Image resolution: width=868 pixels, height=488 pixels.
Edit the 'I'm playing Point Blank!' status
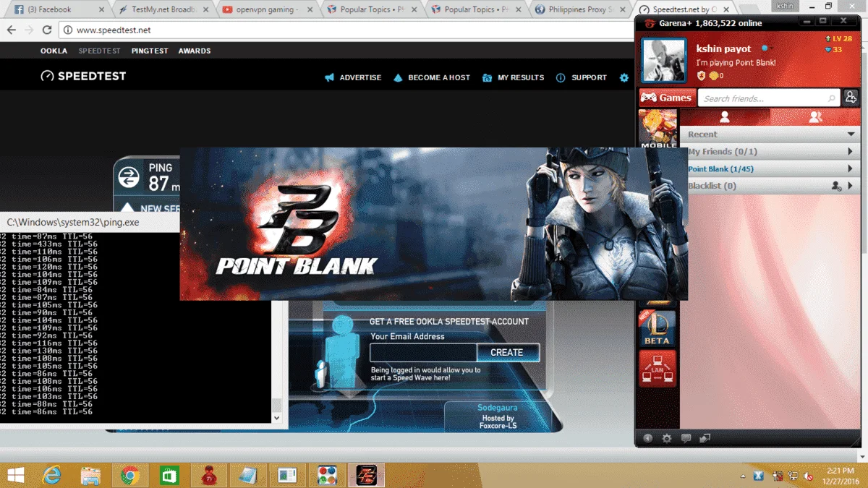pos(736,63)
